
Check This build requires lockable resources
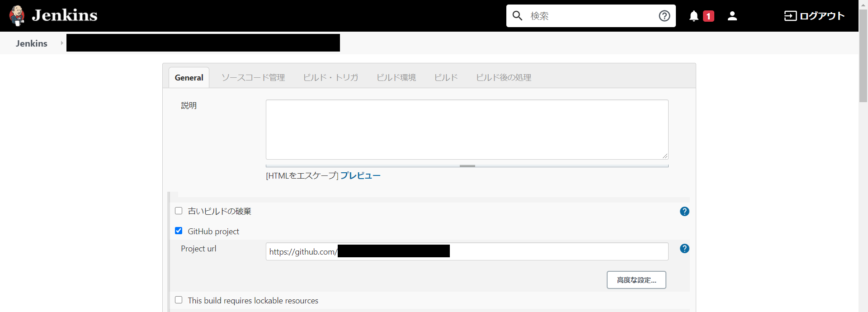(179, 300)
